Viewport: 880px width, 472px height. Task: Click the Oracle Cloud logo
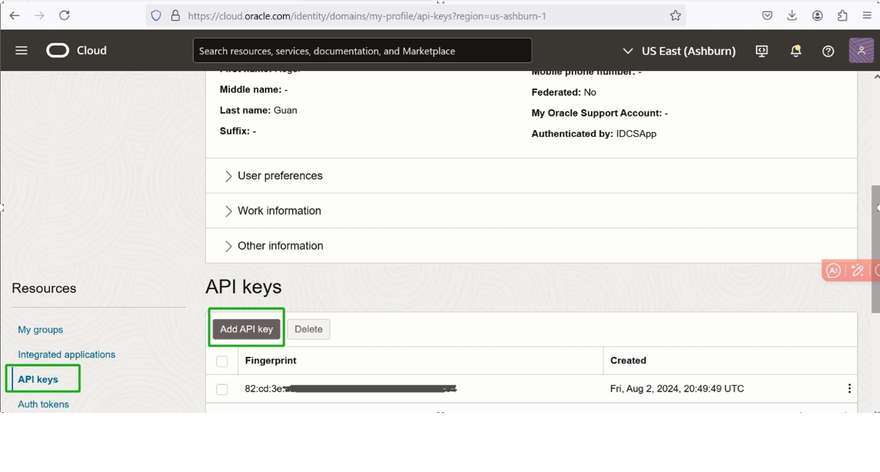pos(58,51)
